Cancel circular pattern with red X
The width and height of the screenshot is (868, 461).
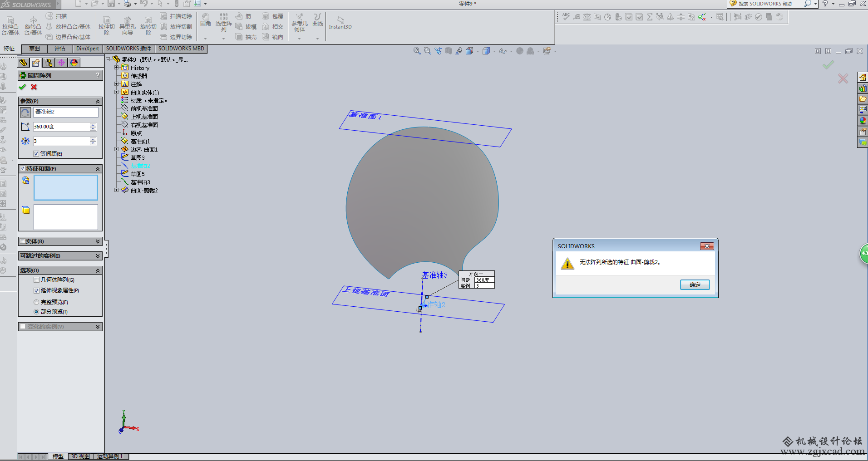(x=34, y=87)
